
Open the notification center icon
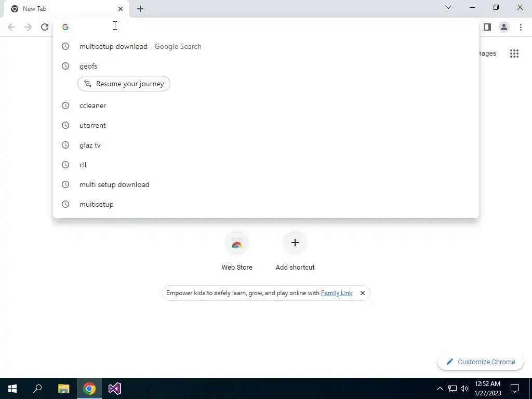tap(515, 389)
